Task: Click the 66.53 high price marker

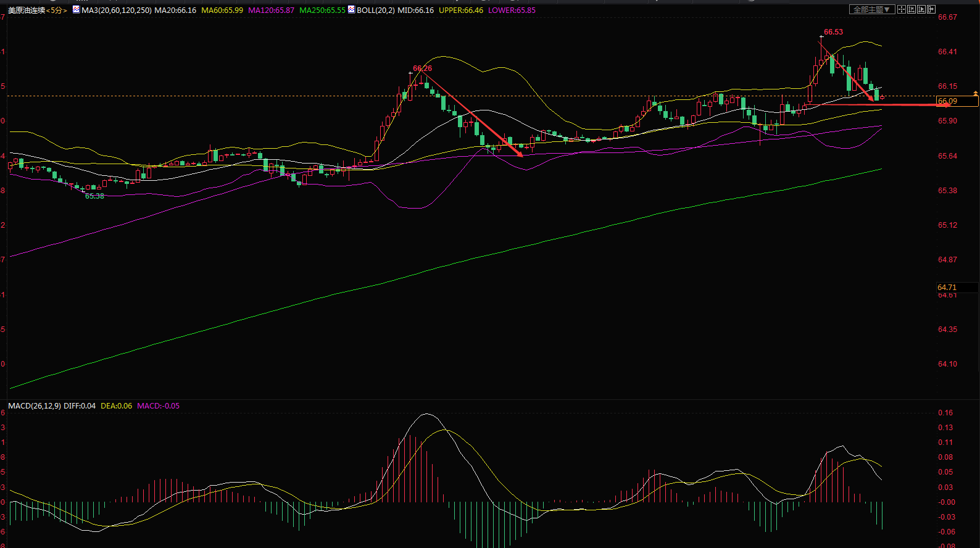Action: click(833, 32)
